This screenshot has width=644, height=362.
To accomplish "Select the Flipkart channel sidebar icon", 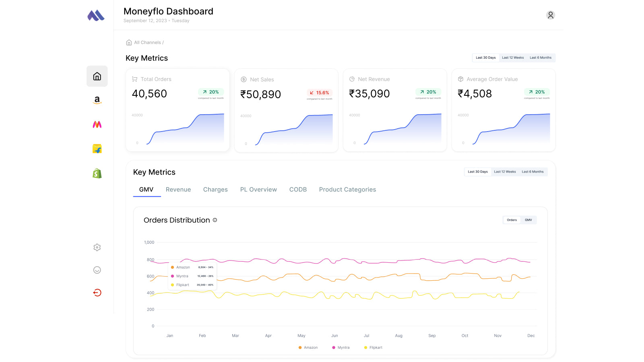I will point(97,149).
